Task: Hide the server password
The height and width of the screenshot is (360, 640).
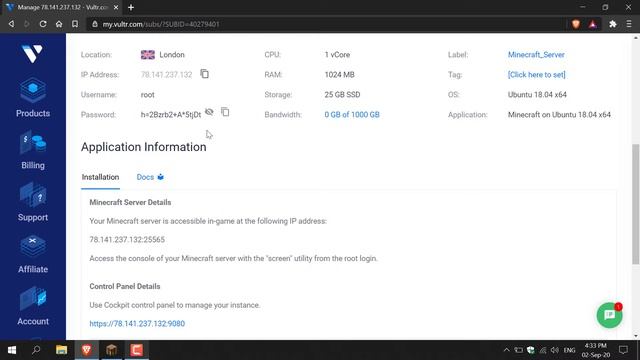Action: [x=209, y=112]
